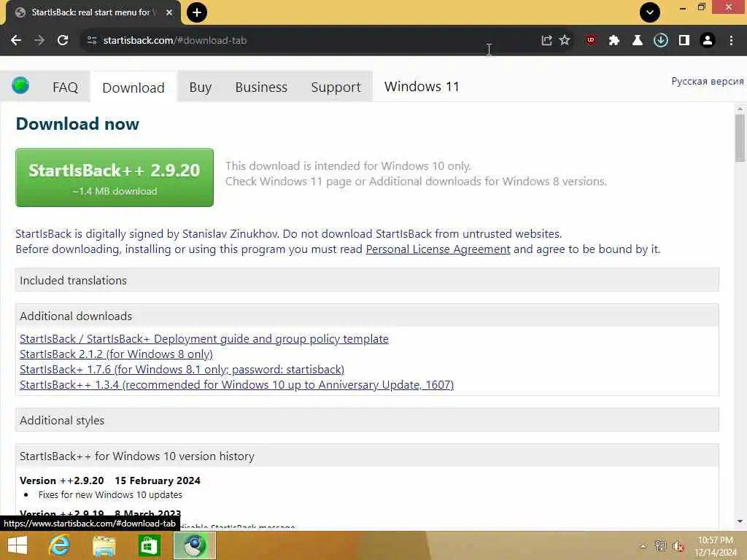Open the Chrome Labs flask icon

(x=638, y=41)
